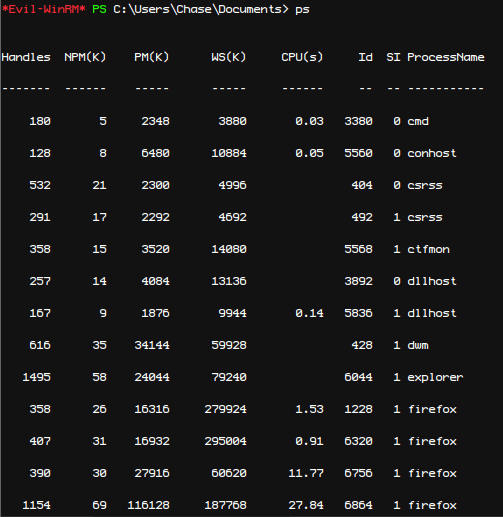Select the explorer process name
Viewport: 503px width, 517px height.
click(435, 377)
